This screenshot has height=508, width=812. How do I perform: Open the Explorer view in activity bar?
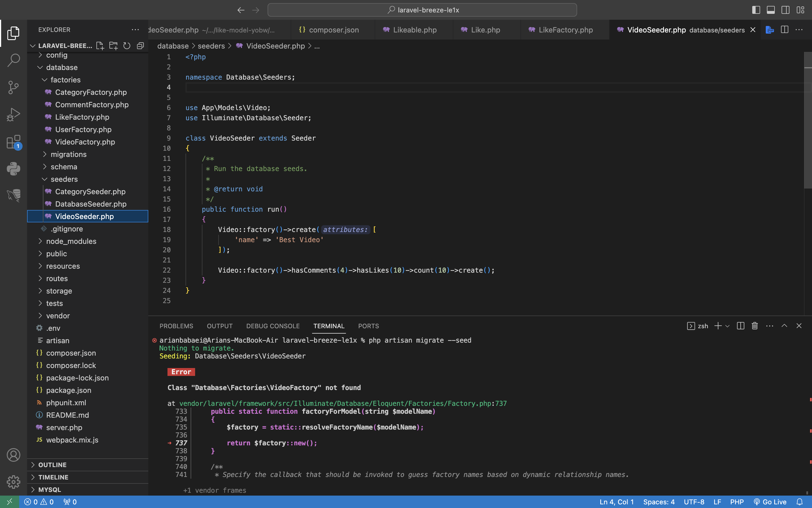pyautogui.click(x=14, y=33)
